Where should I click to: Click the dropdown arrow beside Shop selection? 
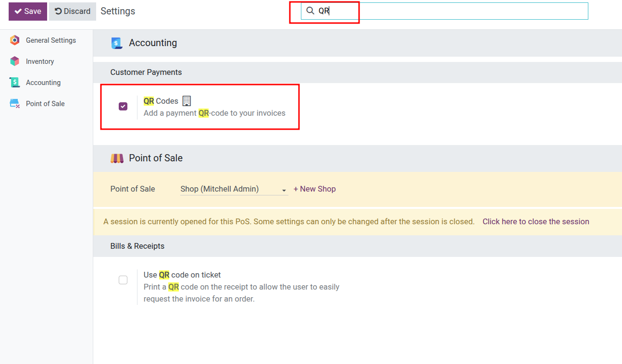click(284, 190)
